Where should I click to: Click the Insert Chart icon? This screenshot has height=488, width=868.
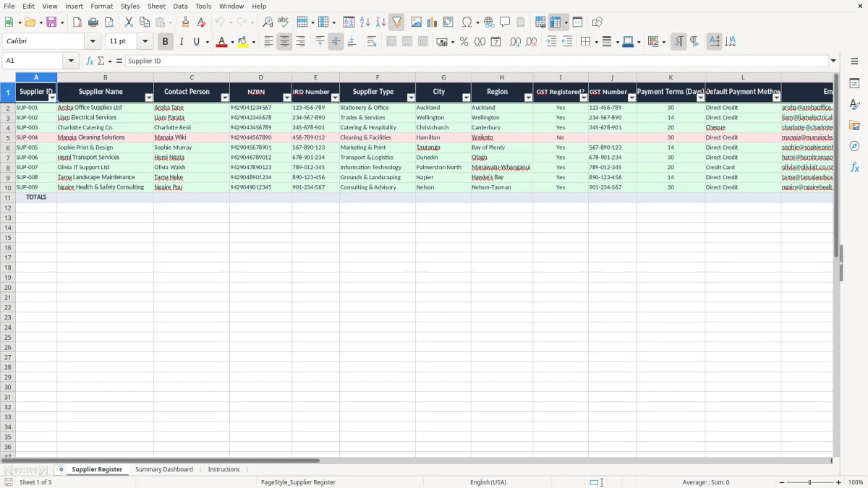tap(433, 22)
